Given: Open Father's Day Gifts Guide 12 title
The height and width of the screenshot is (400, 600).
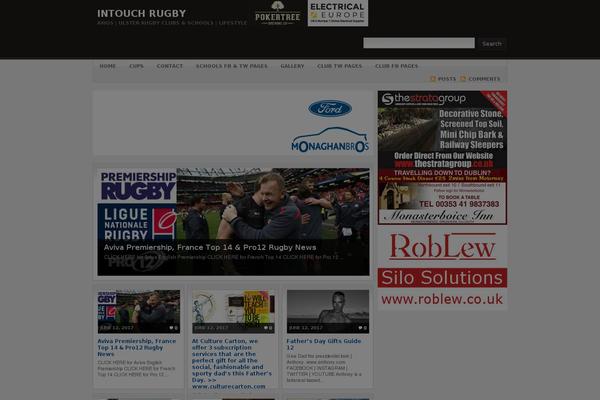Looking at the screenshot, I should pos(324,344).
